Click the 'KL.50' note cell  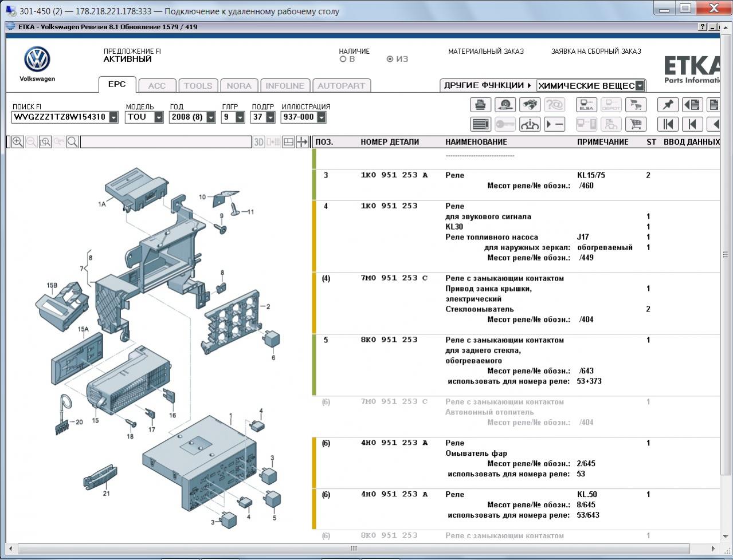pos(587,495)
